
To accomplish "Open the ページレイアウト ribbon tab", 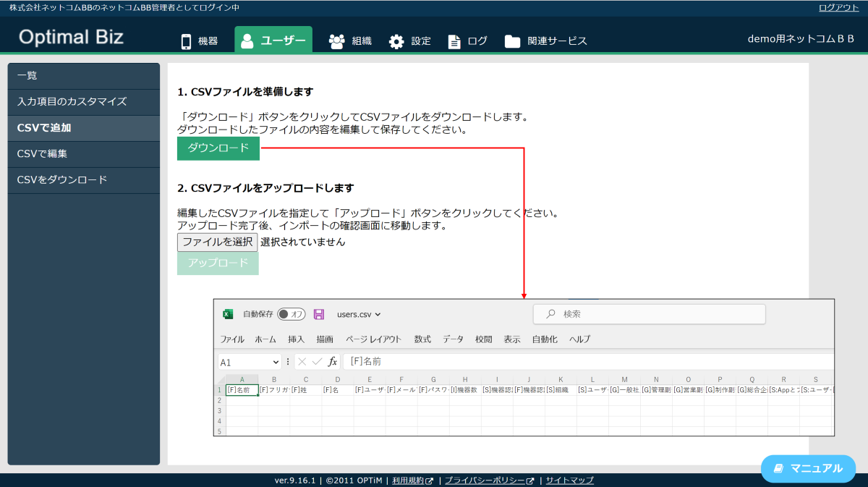I will tap(373, 339).
